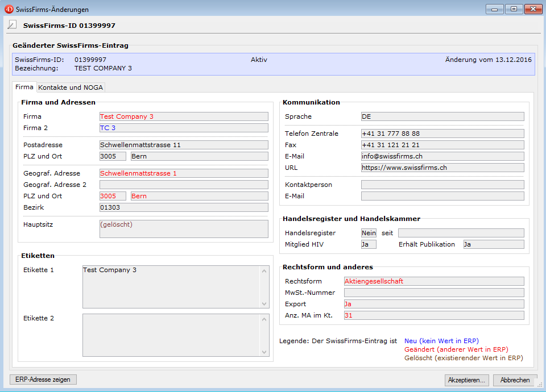Image resolution: width=546 pixels, height=392 pixels.
Task: Click the 4D application icon in title bar
Action: tap(9, 10)
